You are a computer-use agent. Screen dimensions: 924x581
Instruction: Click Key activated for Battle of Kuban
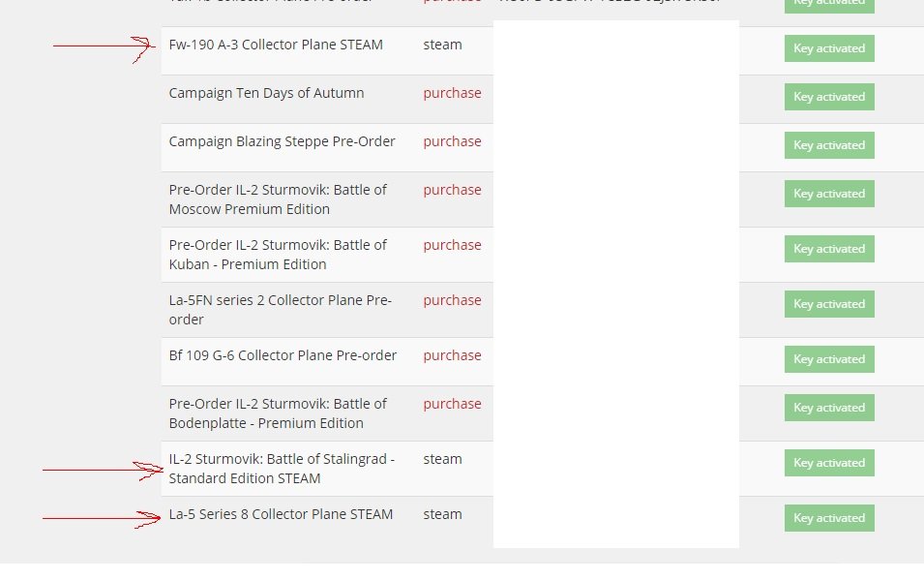click(829, 249)
